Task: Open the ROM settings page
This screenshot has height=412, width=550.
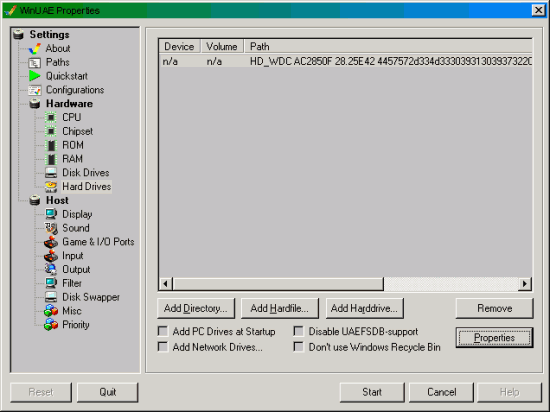Action: (x=73, y=145)
